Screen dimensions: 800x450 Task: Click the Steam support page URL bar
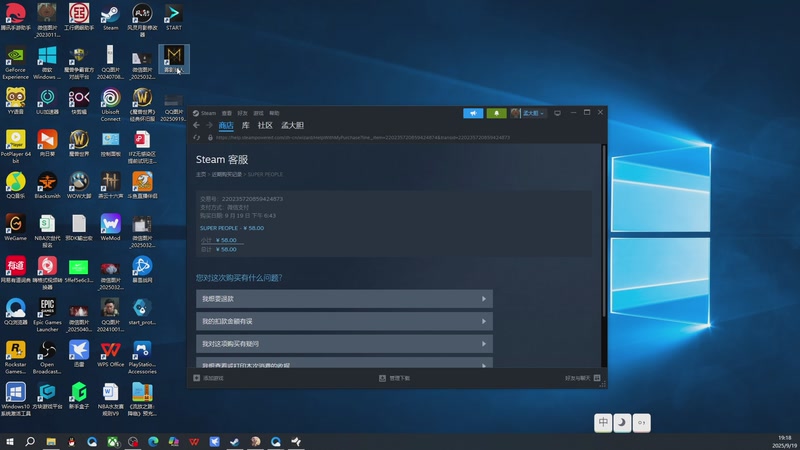coord(362,138)
